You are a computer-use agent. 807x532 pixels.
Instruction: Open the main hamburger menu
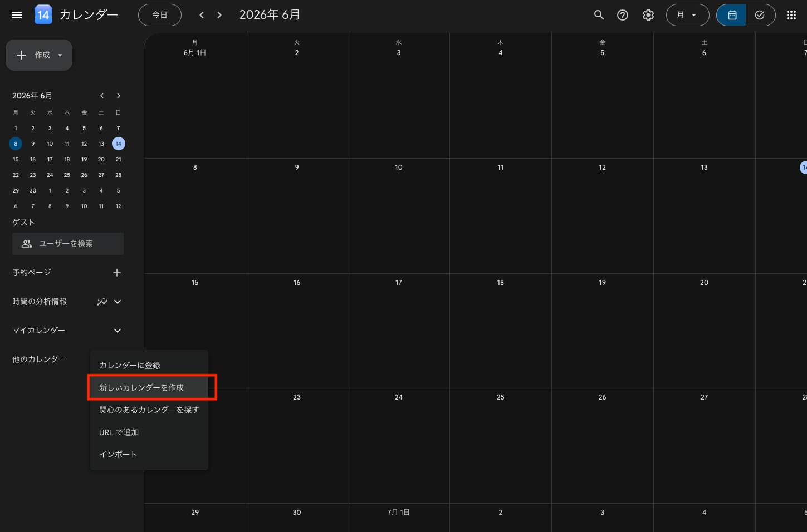click(x=17, y=15)
